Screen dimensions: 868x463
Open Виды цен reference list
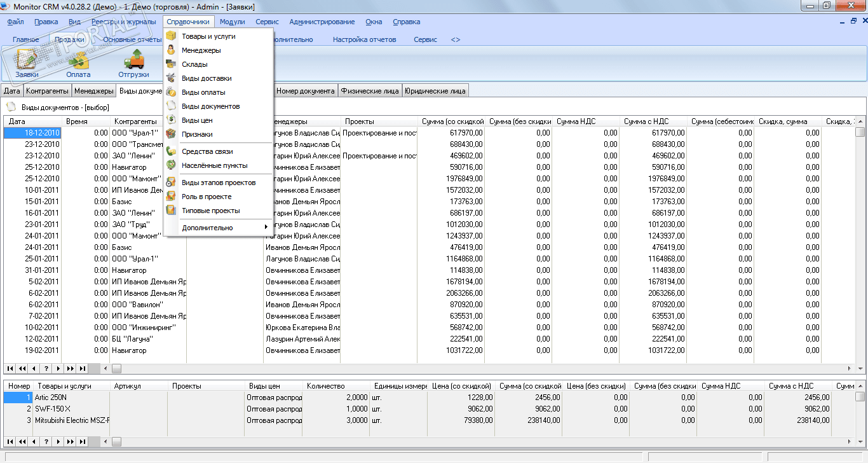point(197,120)
